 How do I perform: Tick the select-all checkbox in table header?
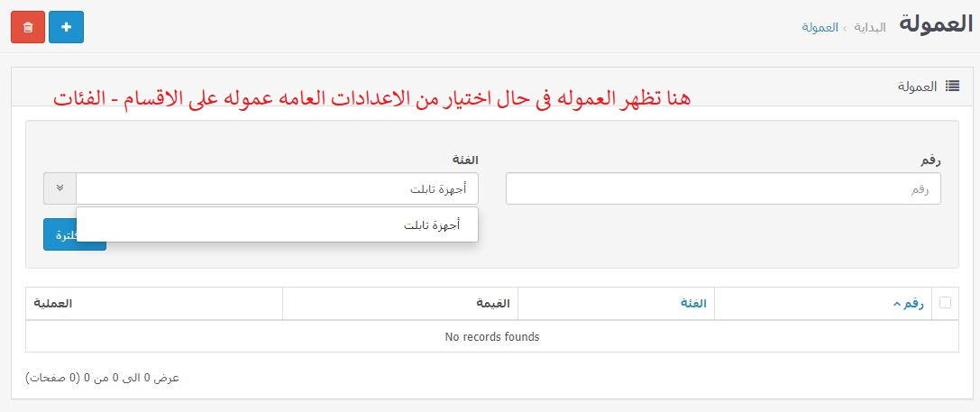(x=945, y=303)
